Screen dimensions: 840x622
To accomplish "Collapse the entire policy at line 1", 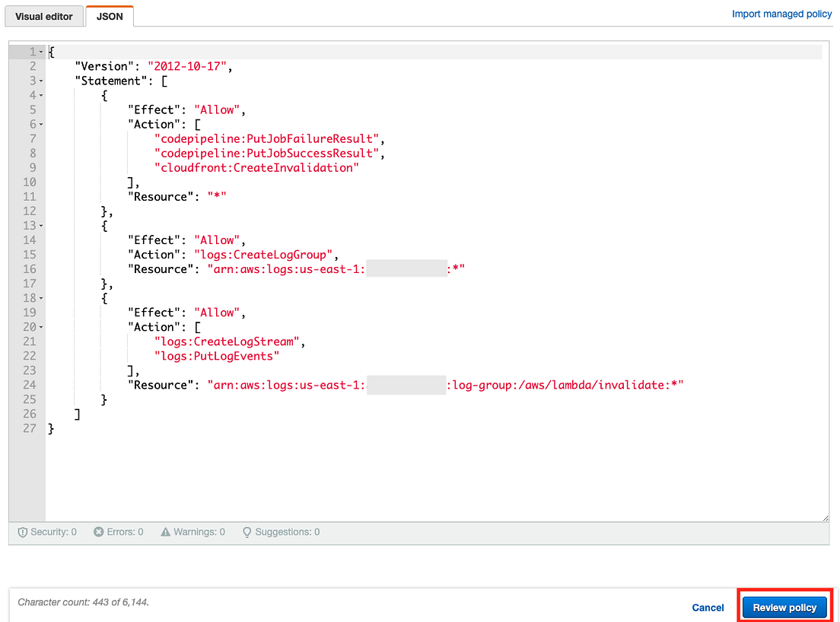I will [x=40, y=51].
